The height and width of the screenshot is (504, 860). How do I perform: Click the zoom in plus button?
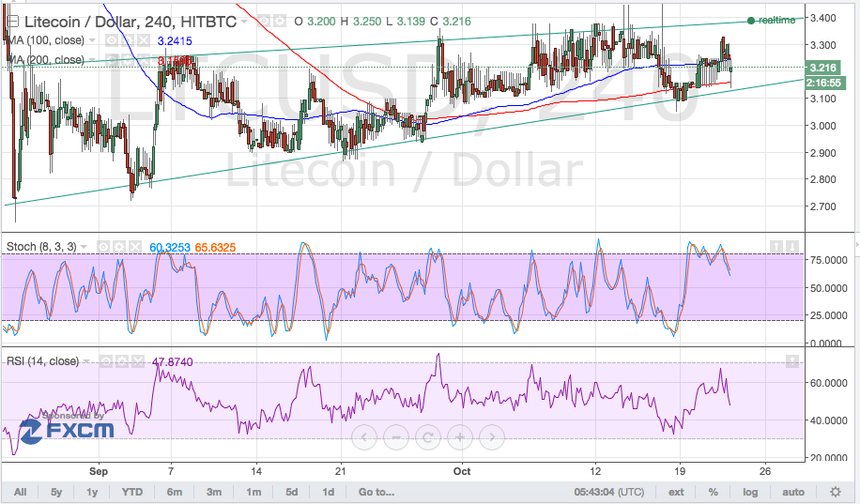tap(459, 436)
